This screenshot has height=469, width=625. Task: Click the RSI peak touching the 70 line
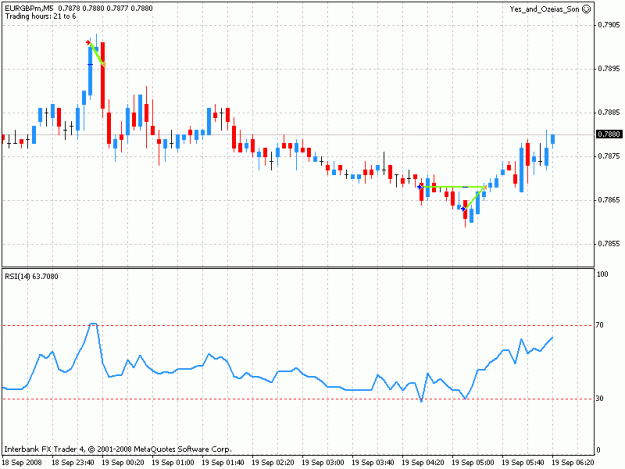pyautogui.click(x=93, y=324)
